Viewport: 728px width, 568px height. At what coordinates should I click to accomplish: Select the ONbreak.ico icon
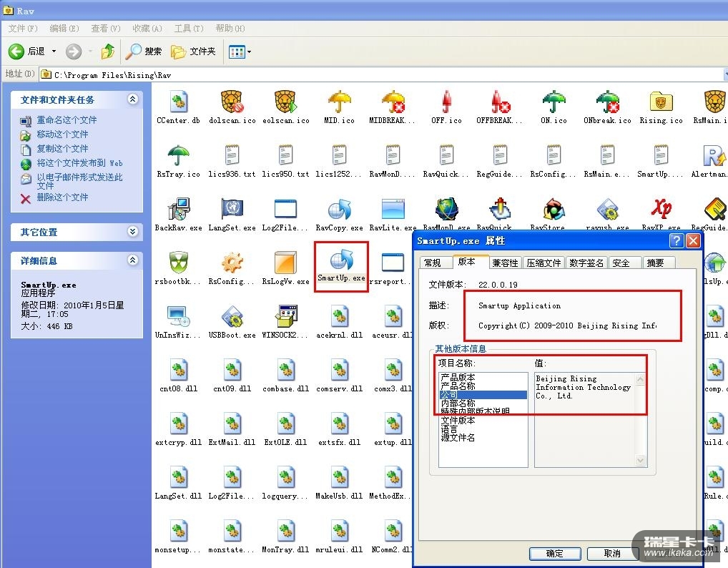[608, 102]
